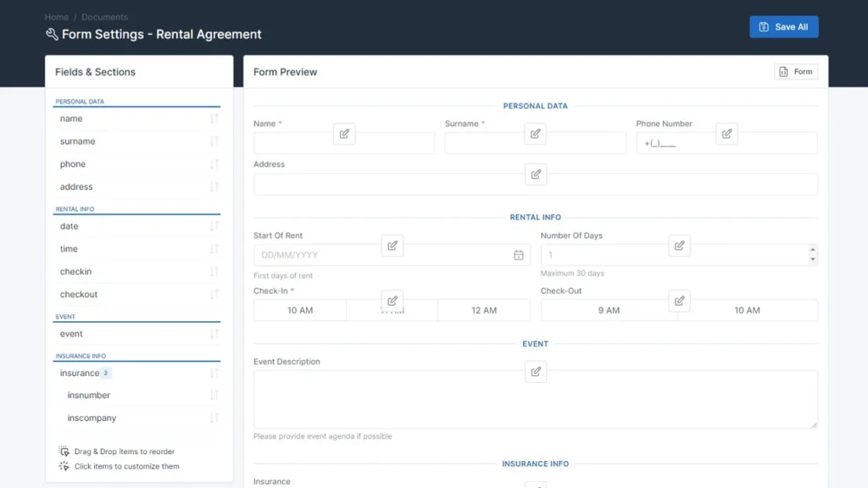Click the edit icon on Name field

pos(344,134)
